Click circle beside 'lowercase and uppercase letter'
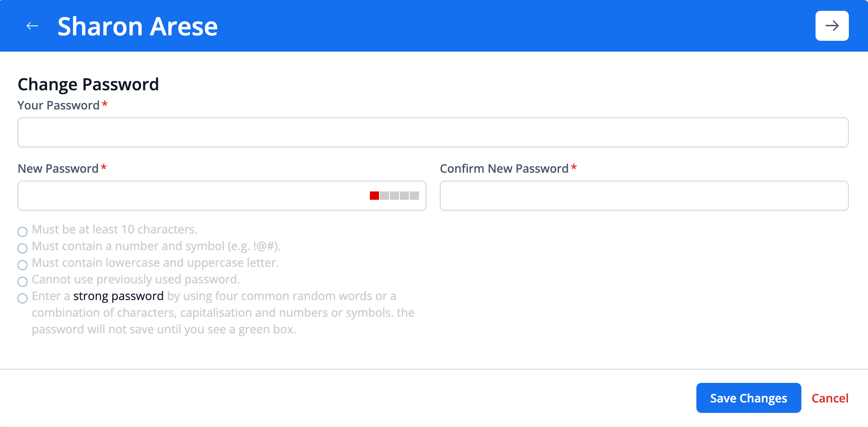Screen dimensions: 868x427 [22, 265]
